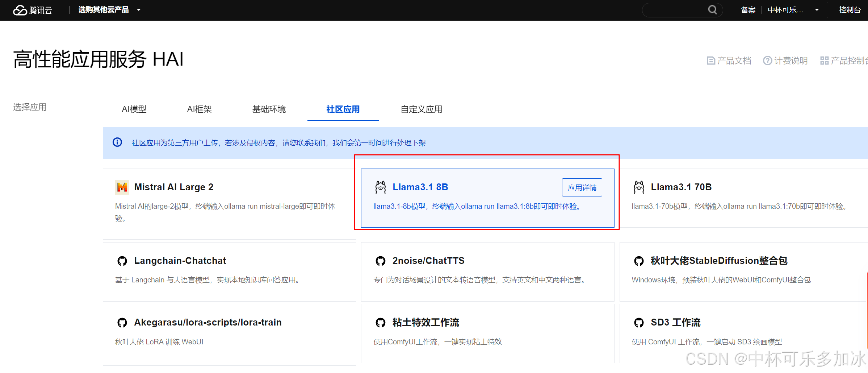Select the Llama3.1 8B application title
Image resolution: width=868 pixels, height=373 pixels.
coord(420,187)
